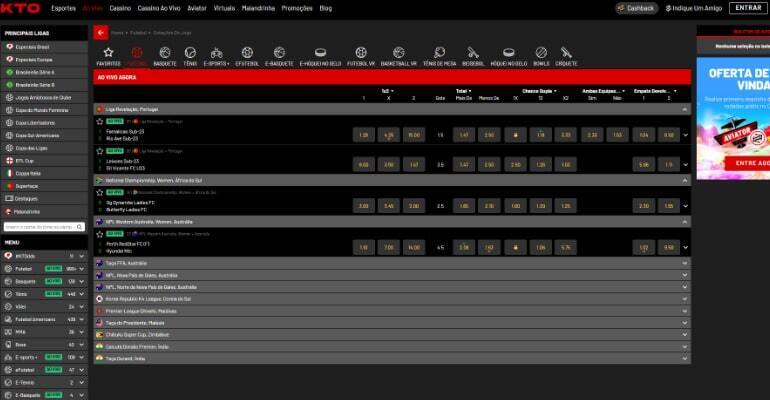
Task: Click the Aviator offer banner
Action: [x=733, y=118]
